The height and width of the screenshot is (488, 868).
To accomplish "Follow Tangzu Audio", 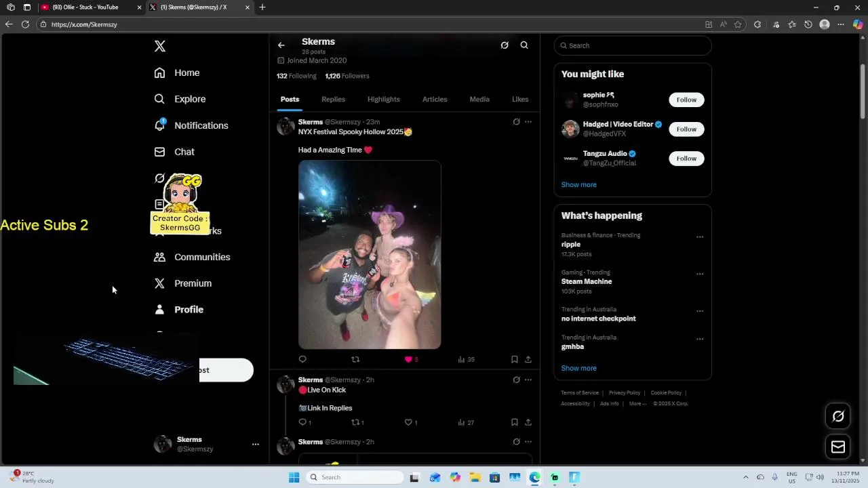I will tap(686, 159).
